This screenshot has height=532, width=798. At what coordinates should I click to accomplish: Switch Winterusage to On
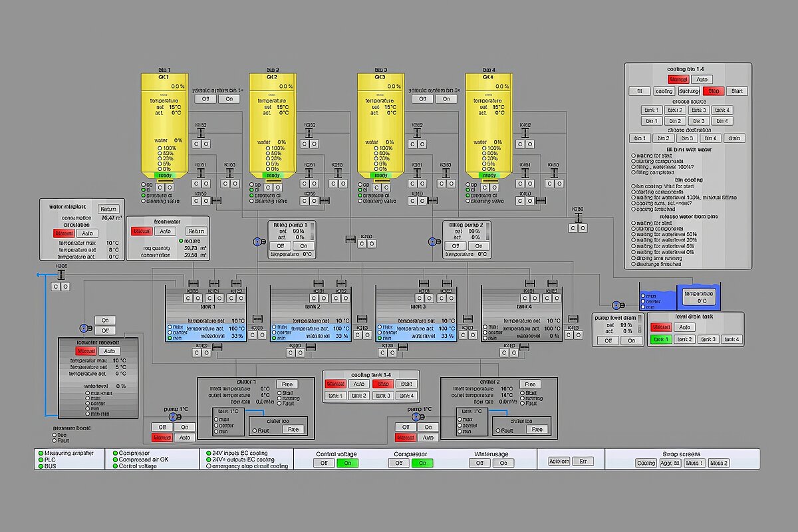click(504, 463)
